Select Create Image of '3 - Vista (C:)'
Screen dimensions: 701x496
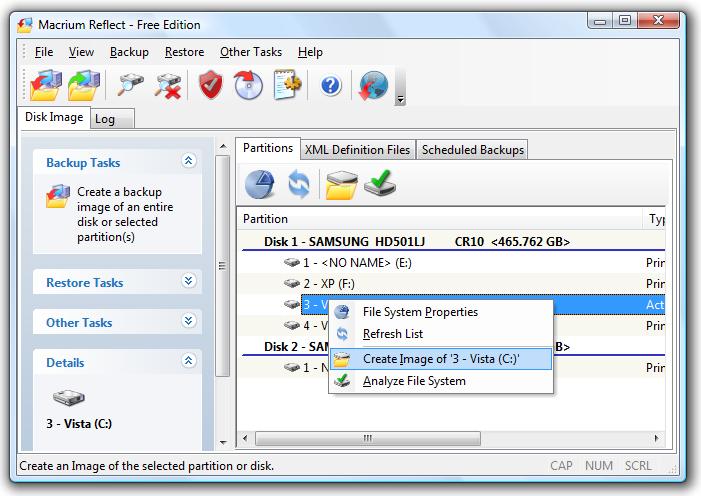[x=440, y=359]
